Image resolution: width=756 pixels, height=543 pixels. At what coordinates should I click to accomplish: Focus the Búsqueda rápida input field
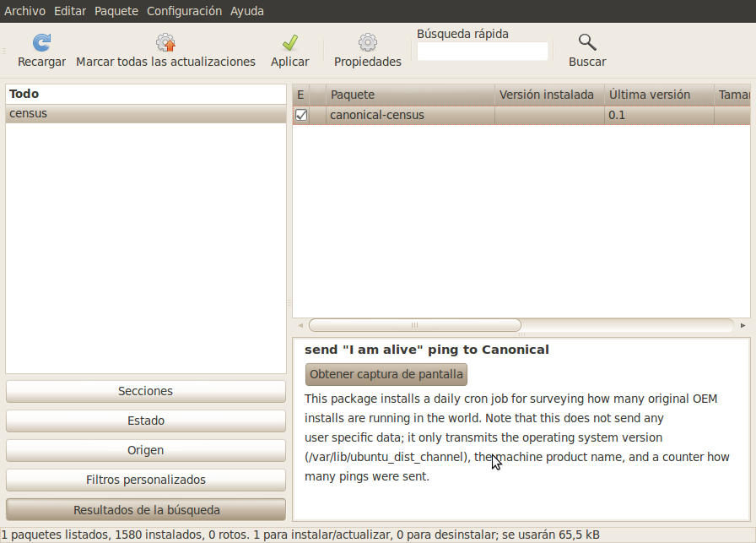pyautogui.click(x=483, y=52)
